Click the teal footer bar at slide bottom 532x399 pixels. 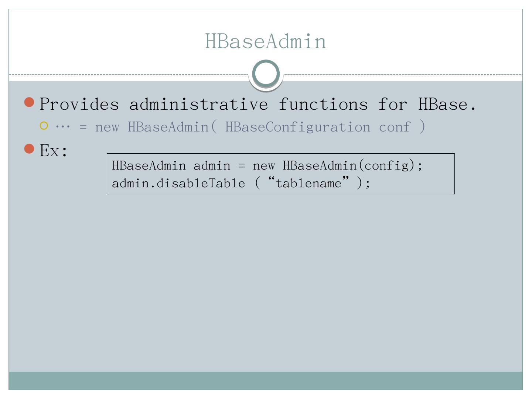pos(266,381)
